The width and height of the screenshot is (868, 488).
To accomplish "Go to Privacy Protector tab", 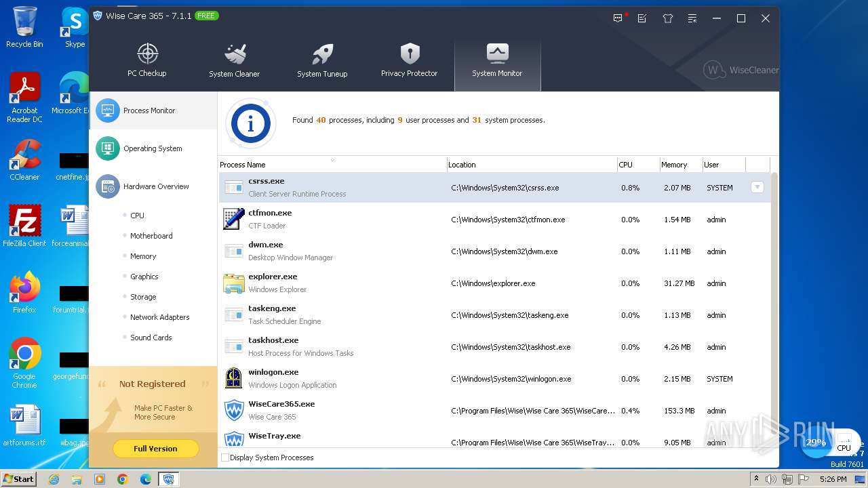I will [x=410, y=61].
